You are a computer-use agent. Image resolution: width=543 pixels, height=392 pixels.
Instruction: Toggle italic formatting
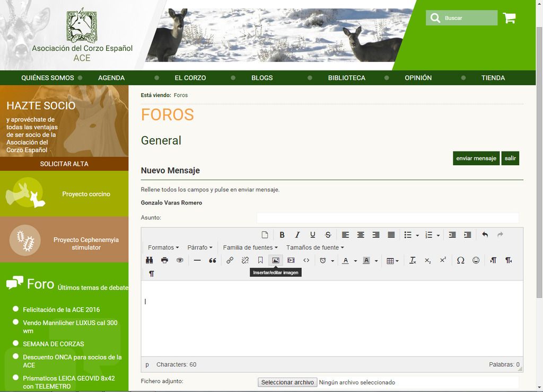click(297, 235)
